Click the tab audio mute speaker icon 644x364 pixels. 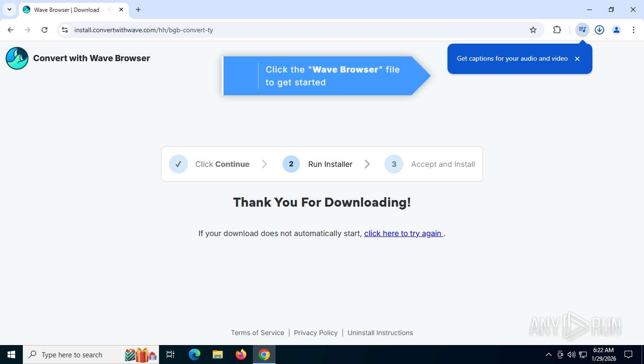[110, 9]
